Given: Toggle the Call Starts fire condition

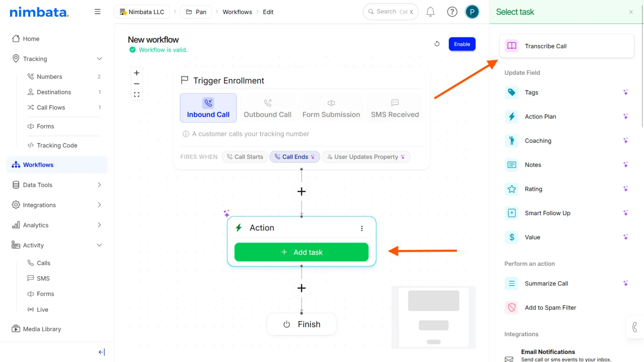Looking at the screenshot, I should 245,157.
